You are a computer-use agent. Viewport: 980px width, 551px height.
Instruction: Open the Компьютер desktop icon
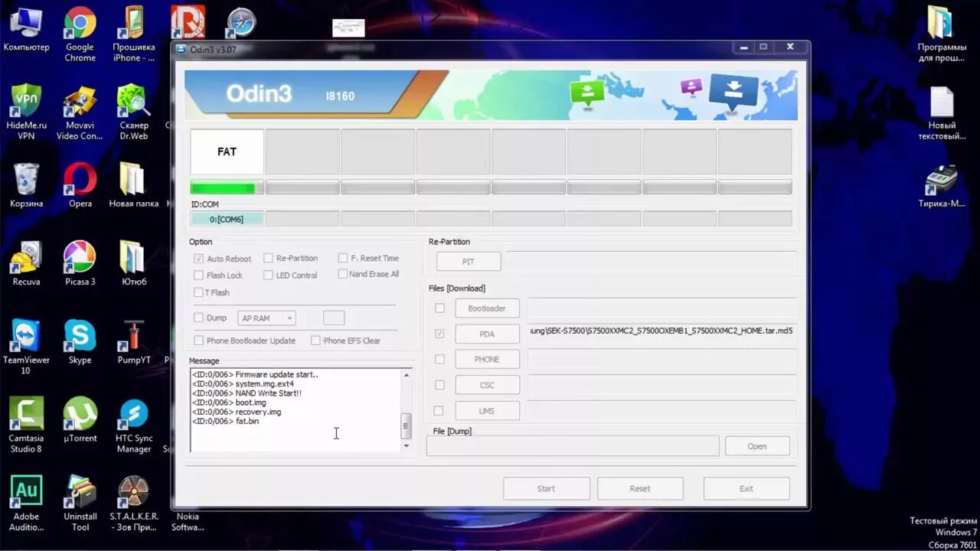[26, 30]
